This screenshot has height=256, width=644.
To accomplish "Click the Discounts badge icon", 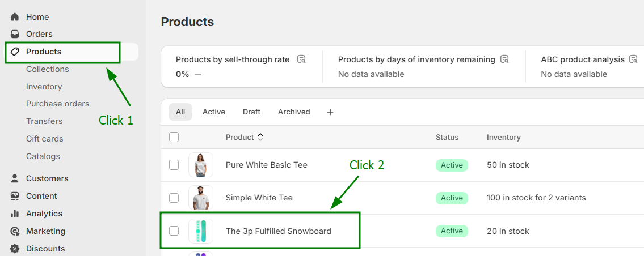I will (15, 249).
